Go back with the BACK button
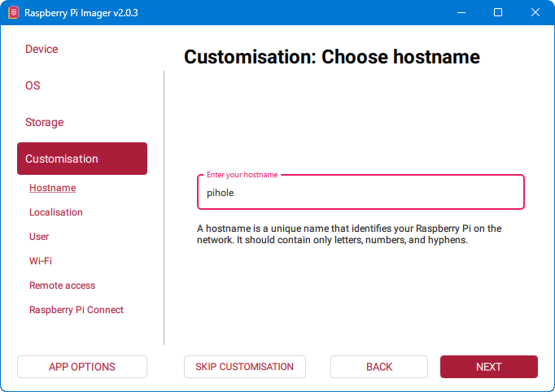Image resolution: width=555 pixels, height=392 pixels. [x=379, y=367]
